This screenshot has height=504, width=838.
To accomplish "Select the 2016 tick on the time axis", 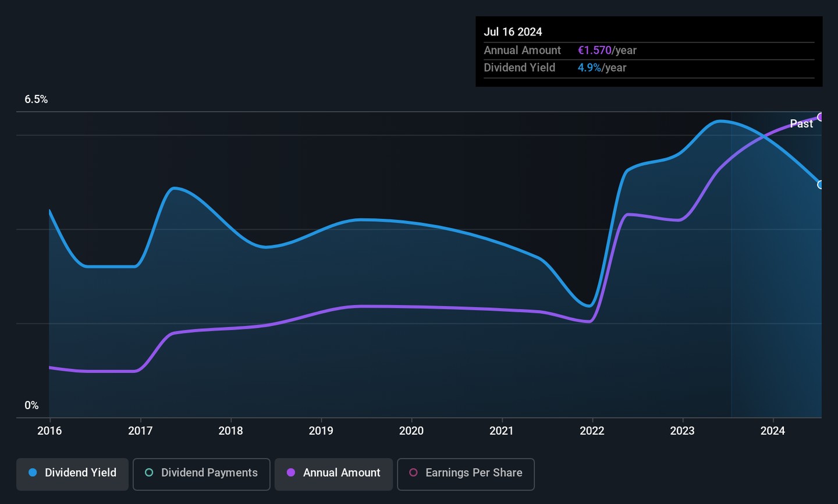I will coord(49,431).
